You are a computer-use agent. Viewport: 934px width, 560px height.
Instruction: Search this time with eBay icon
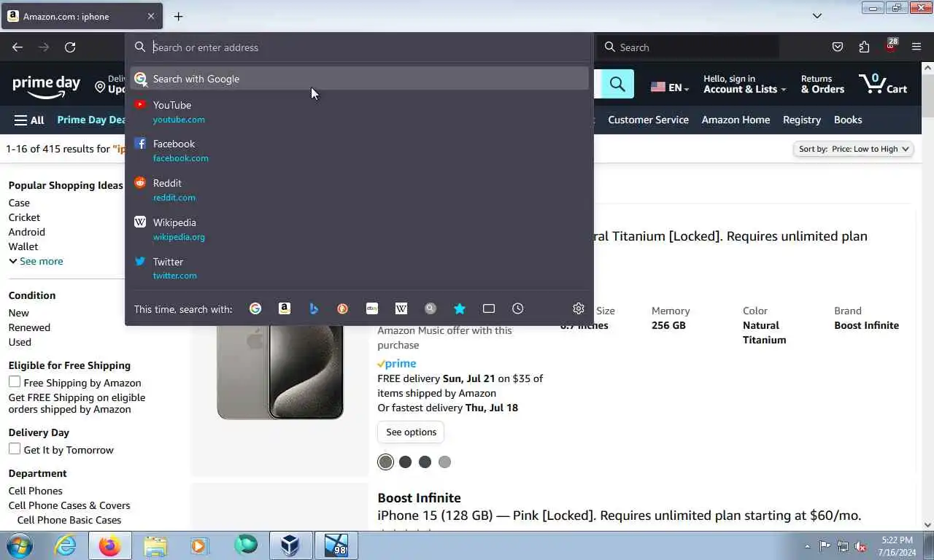pos(372,308)
